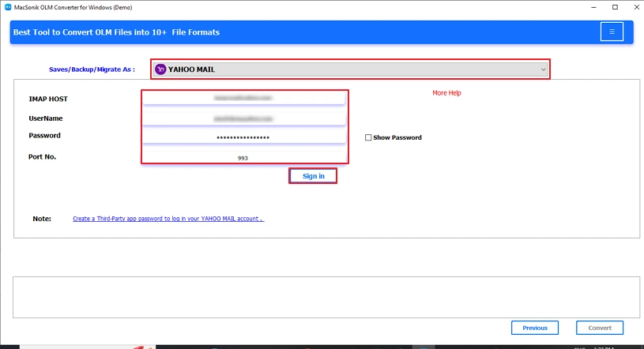Enable the Show Password checkbox
644x349 pixels.
click(x=368, y=137)
